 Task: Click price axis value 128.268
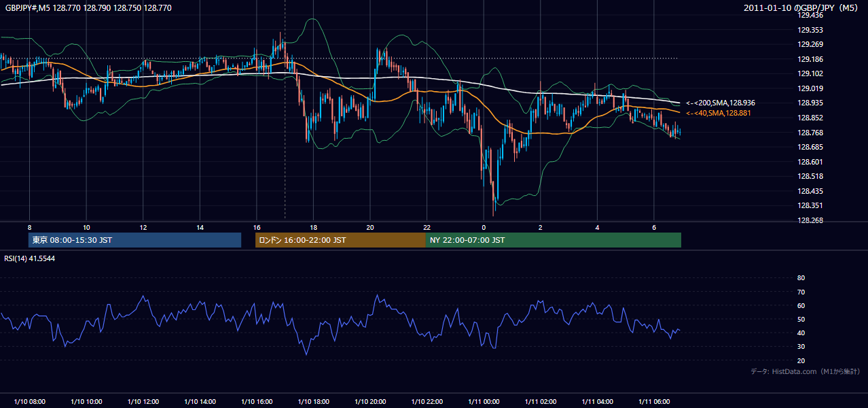(x=811, y=220)
